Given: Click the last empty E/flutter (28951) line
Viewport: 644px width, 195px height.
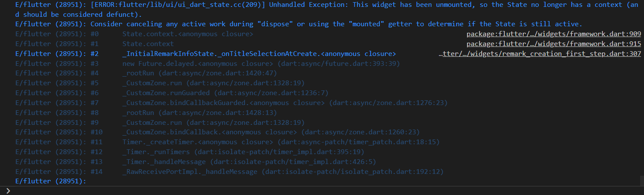Looking at the screenshot, I should point(51,181).
